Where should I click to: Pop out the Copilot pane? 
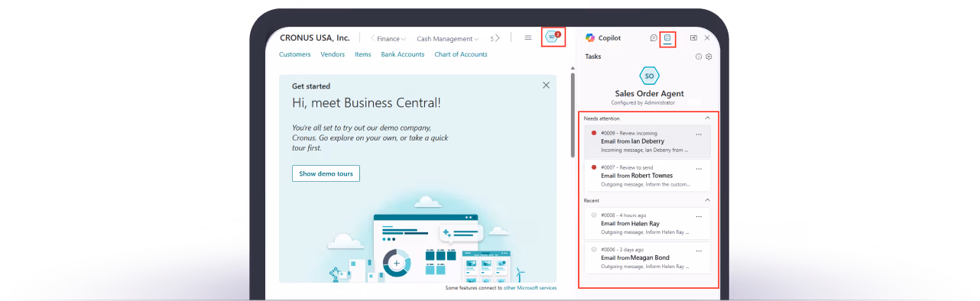coord(693,37)
